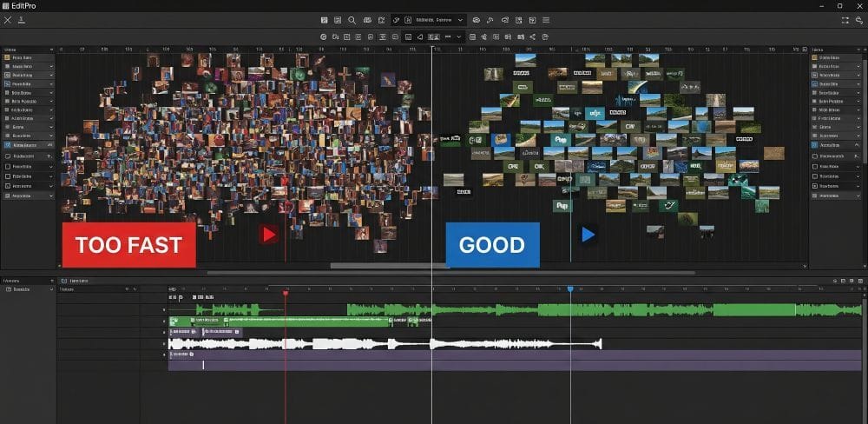Click the circular icon starting second toolbar row
Viewport: 868px width, 424px height.
pyautogui.click(x=324, y=37)
